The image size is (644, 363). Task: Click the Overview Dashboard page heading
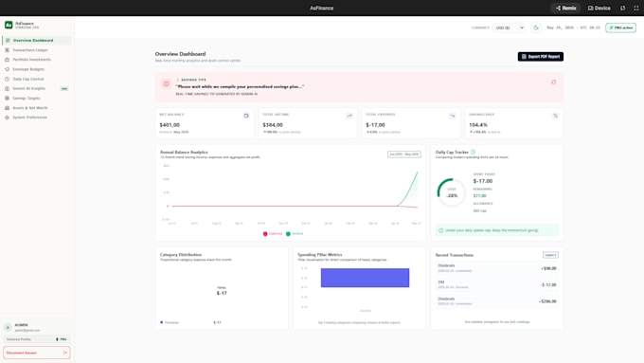coord(180,54)
